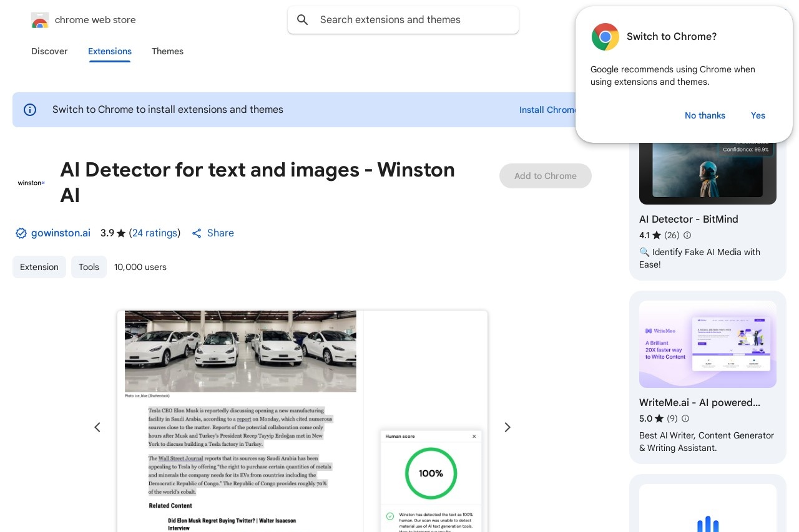Viewport: 799px width, 532px height.
Task: Confirm with Yes in Chrome popup
Action: [x=758, y=115]
